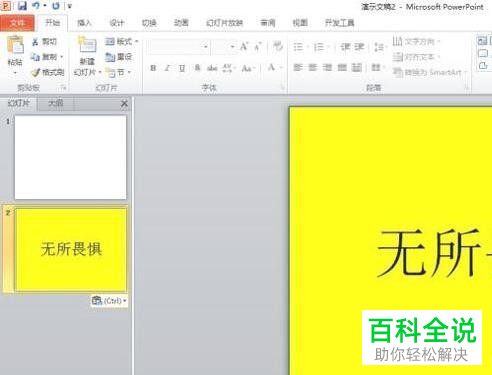Click into the font name box
The width and height of the screenshot is (492, 375).
175,47
